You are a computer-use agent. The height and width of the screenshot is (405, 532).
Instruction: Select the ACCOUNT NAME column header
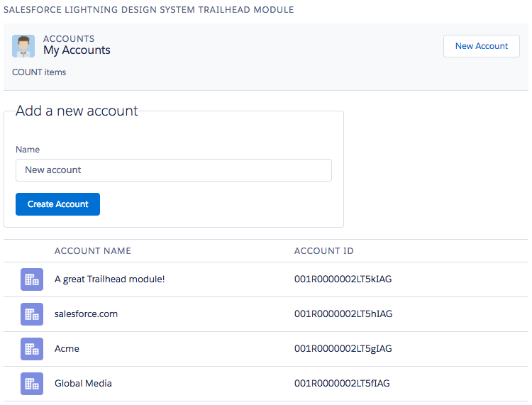pos(93,250)
